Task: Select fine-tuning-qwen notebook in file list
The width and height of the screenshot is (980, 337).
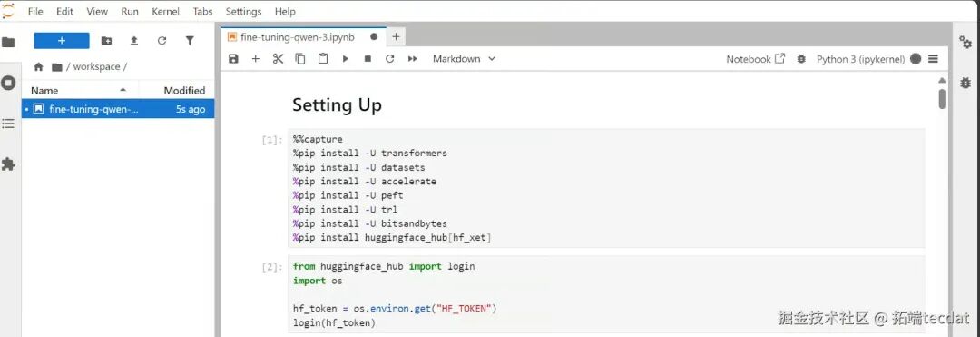Action: tap(118, 109)
